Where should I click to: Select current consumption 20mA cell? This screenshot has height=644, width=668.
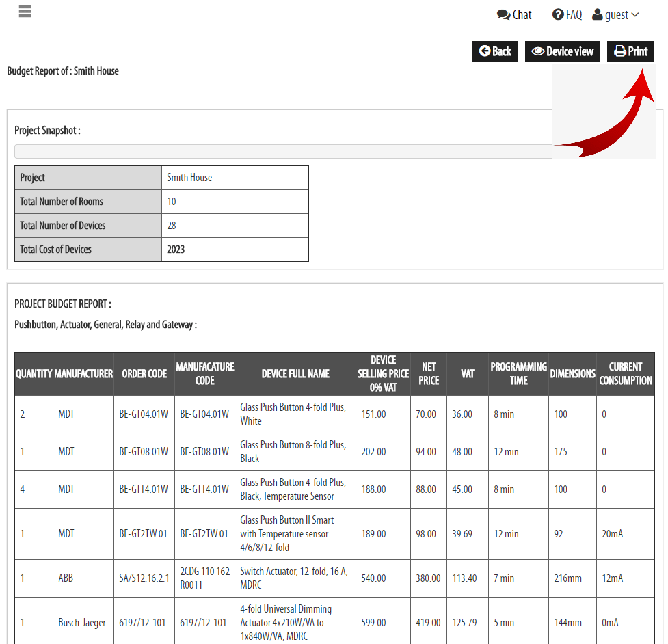(626, 534)
